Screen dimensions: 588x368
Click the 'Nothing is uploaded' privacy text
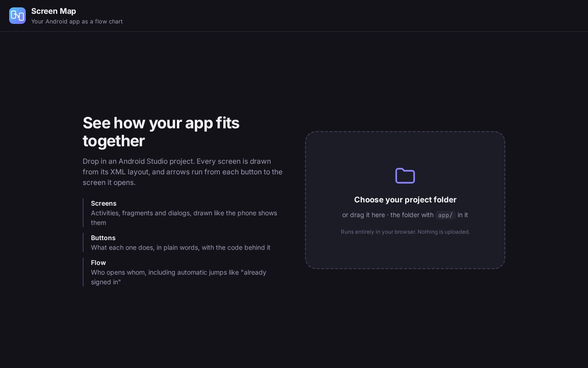[444, 232]
